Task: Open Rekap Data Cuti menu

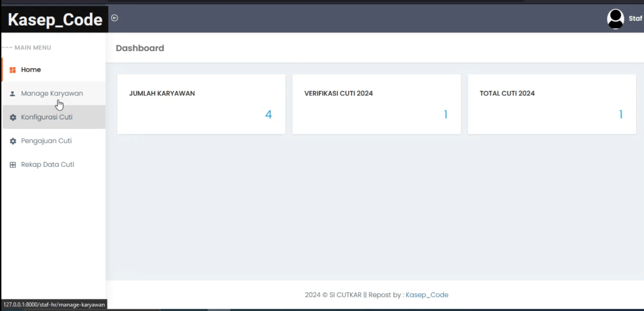Action: pyautogui.click(x=53, y=164)
